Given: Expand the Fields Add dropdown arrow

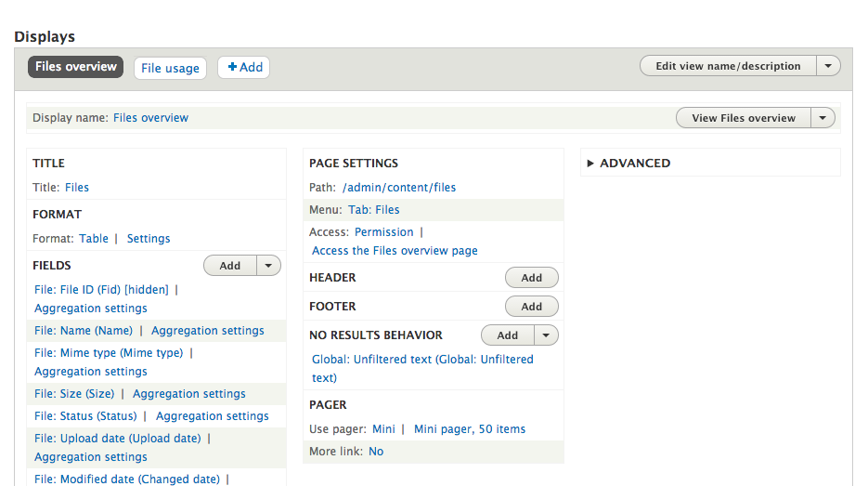Looking at the screenshot, I should (x=268, y=266).
